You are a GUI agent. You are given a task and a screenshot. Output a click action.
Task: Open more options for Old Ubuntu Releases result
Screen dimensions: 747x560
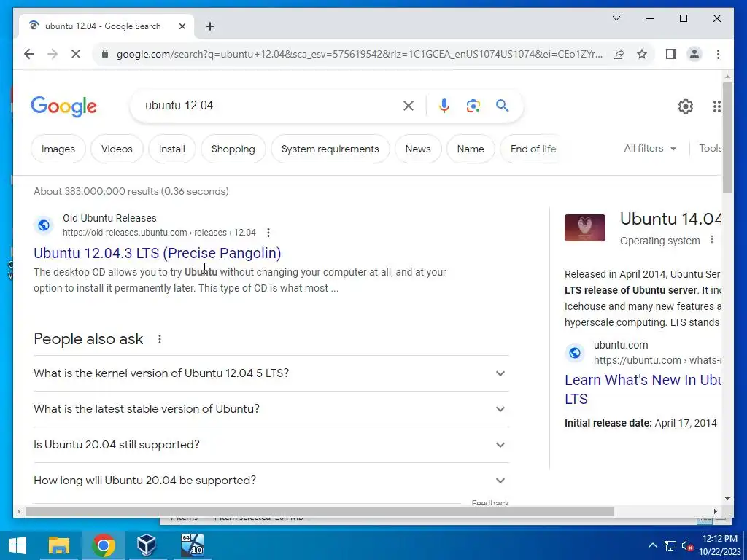click(x=268, y=233)
